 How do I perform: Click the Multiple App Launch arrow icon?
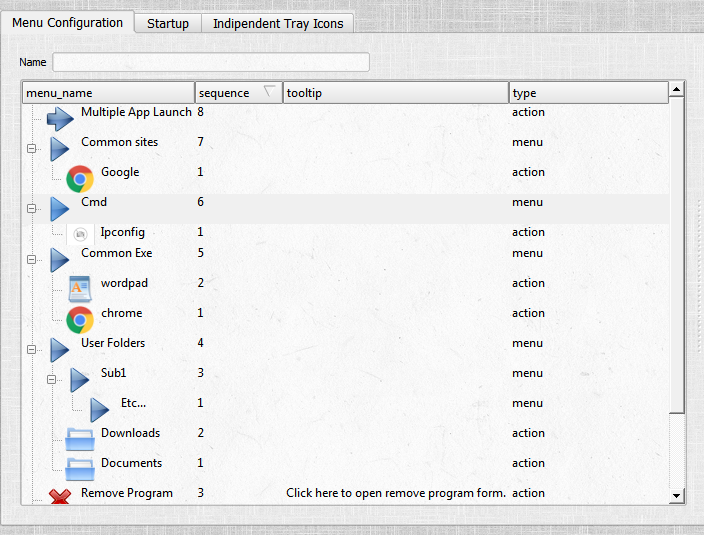[x=60, y=119]
